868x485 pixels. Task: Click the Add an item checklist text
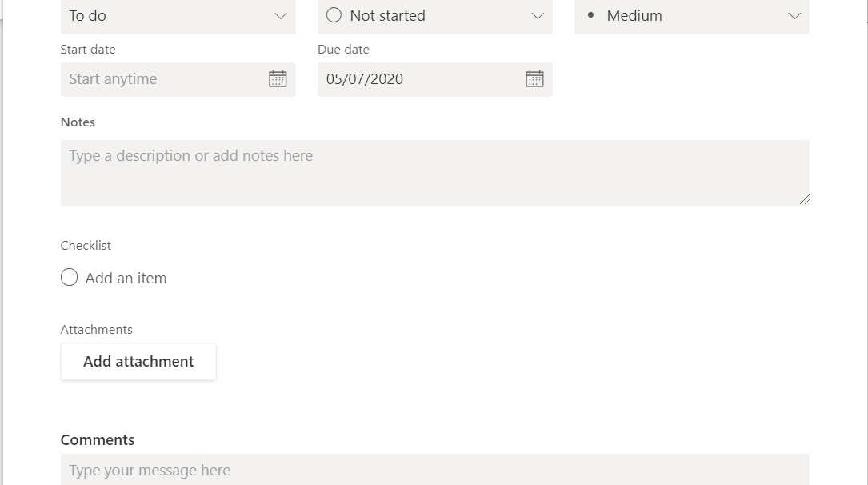(126, 279)
